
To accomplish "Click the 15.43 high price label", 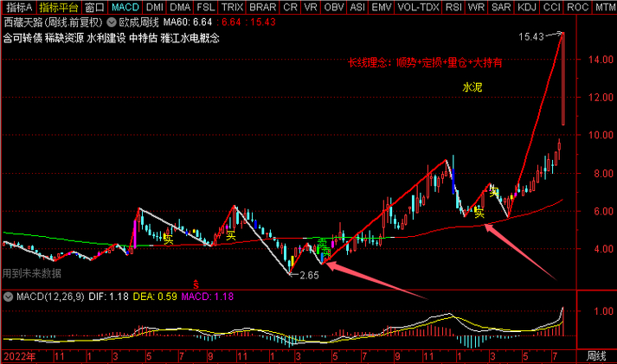I will coord(531,37).
